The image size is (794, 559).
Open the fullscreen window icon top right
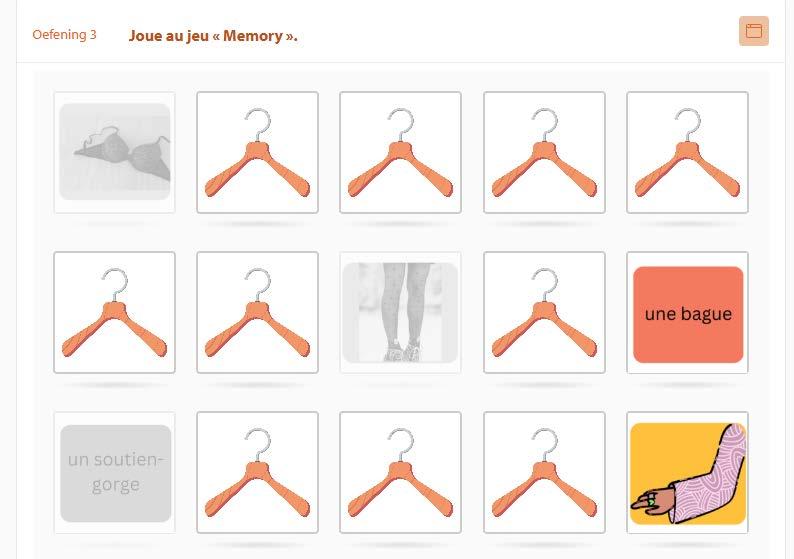tap(753, 31)
